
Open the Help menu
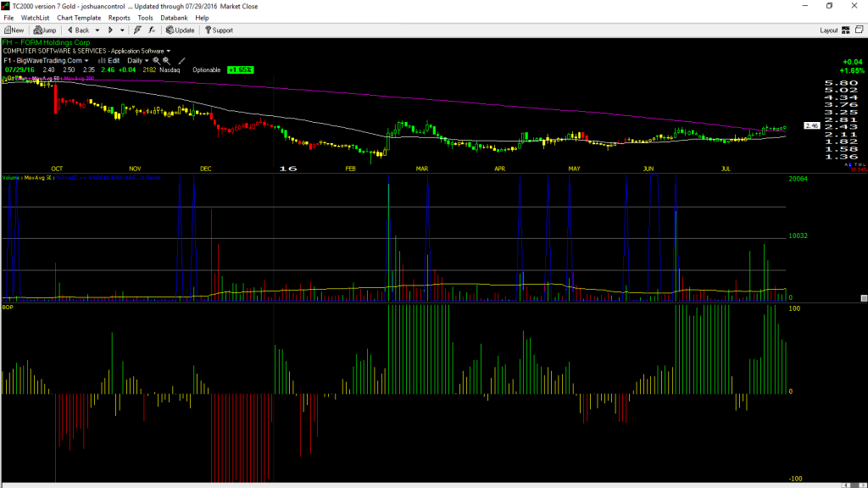pos(202,18)
